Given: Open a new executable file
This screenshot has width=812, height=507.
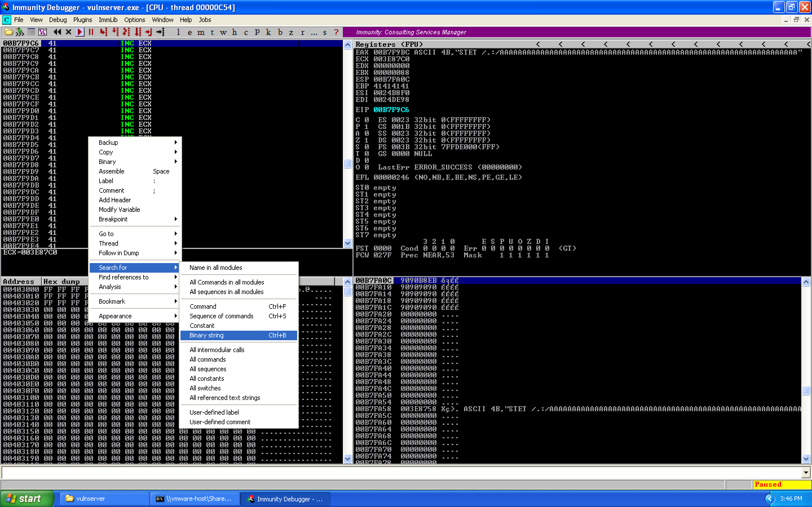Looking at the screenshot, I should coord(8,32).
